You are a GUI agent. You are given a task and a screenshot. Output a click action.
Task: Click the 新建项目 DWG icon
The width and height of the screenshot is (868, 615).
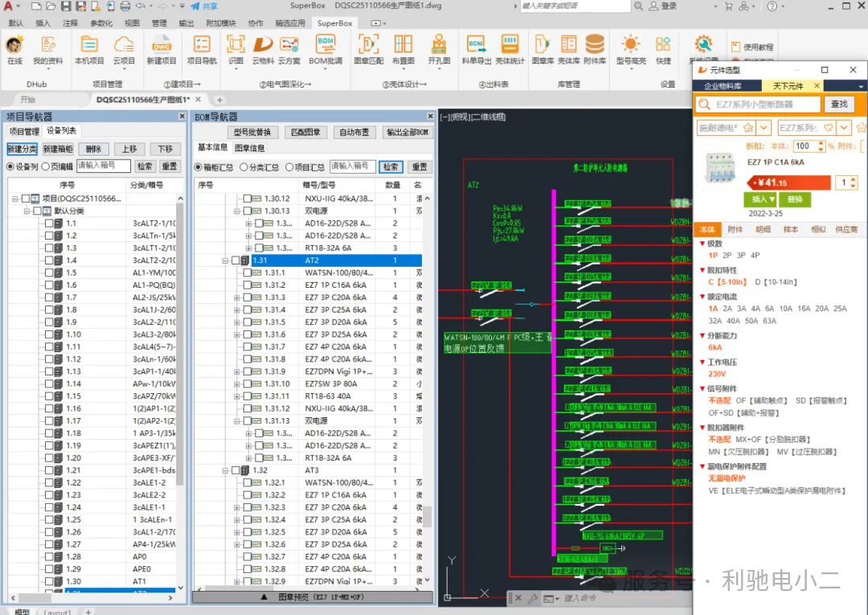(162, 47)
